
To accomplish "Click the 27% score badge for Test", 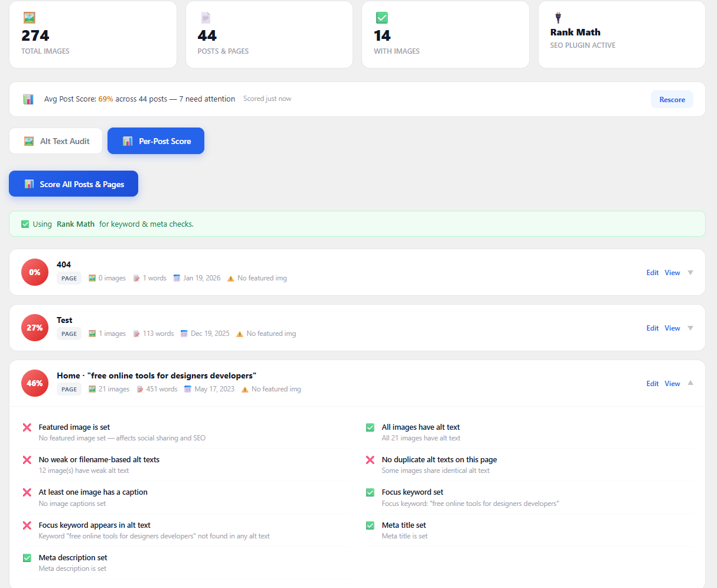I will tap(35, 328).
